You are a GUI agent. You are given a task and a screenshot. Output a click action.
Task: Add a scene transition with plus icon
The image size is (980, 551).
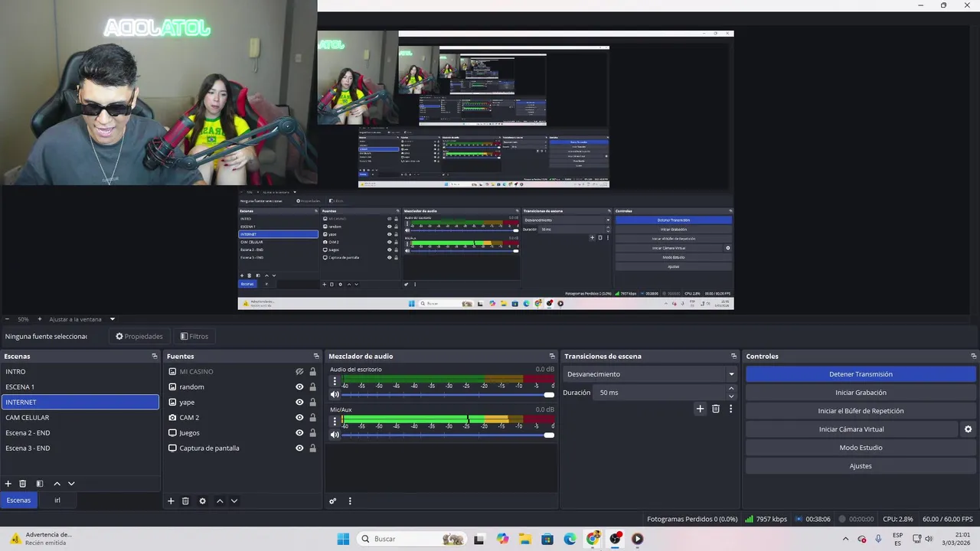pyautogui.click(x=700, y=409)
